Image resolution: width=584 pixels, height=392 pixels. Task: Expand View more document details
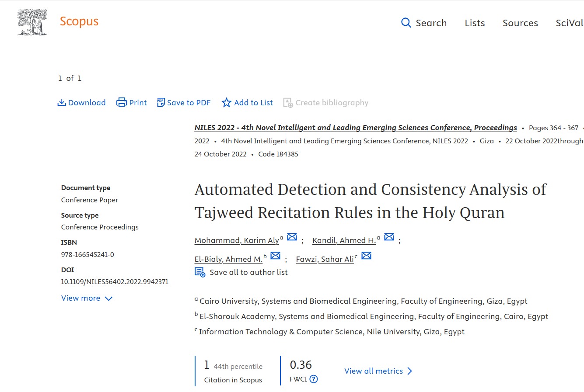tap(87, 298)
